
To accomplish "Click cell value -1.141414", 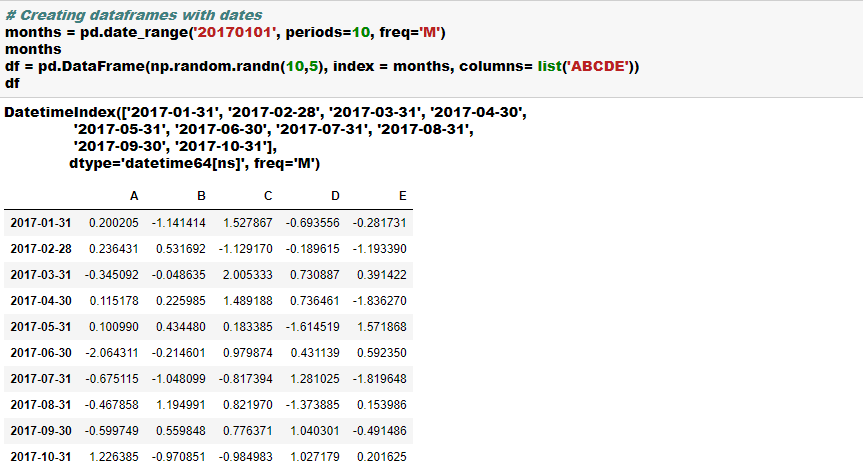I will click(x=178, y=223).
